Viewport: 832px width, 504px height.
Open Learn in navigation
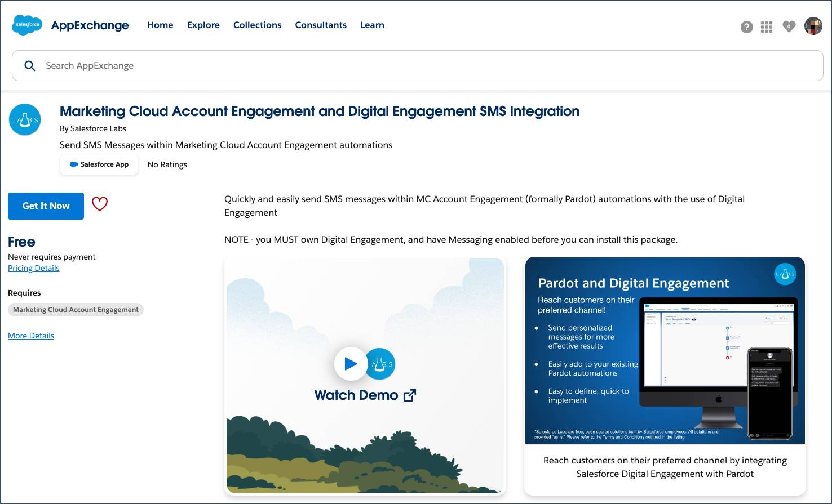point(372,25)
